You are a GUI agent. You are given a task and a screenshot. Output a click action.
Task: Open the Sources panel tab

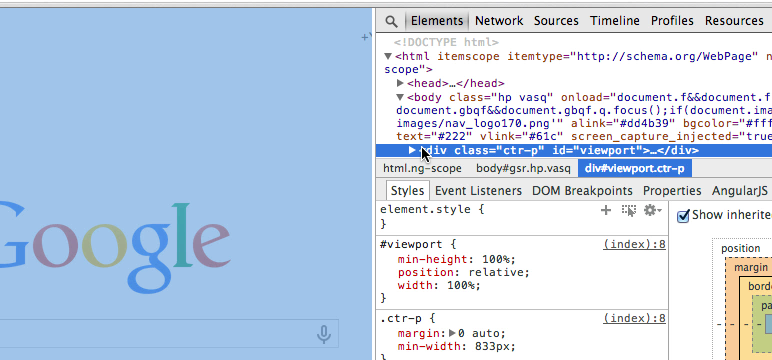point(556,21)
